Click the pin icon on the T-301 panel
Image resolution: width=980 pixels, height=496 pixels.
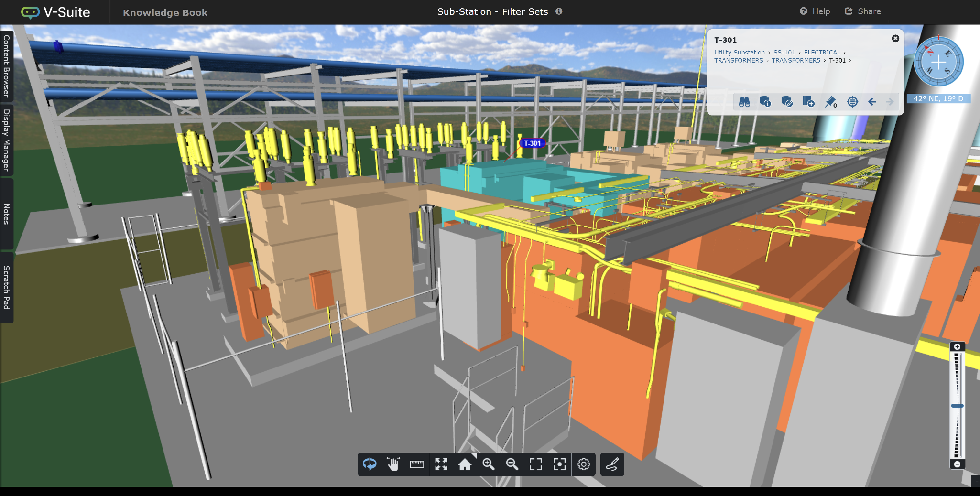829,102
